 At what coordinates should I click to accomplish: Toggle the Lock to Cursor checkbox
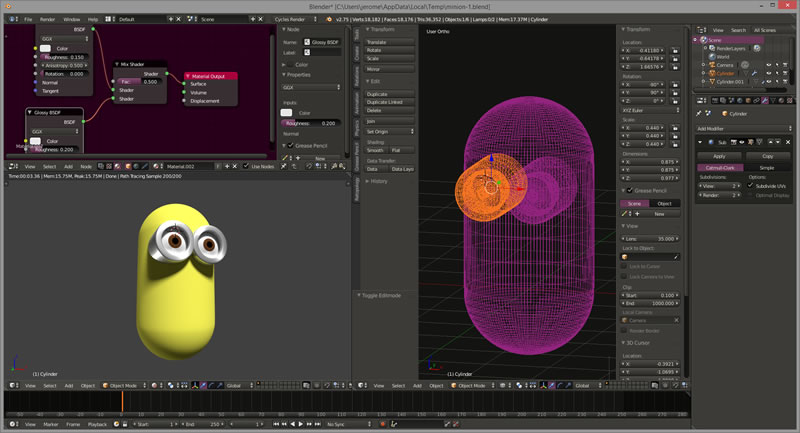pos(623,266)
